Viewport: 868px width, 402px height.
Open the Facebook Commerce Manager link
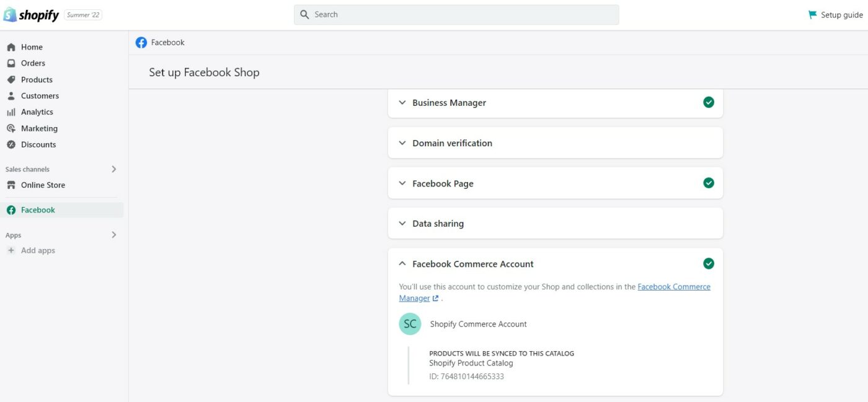coord(674,287)
